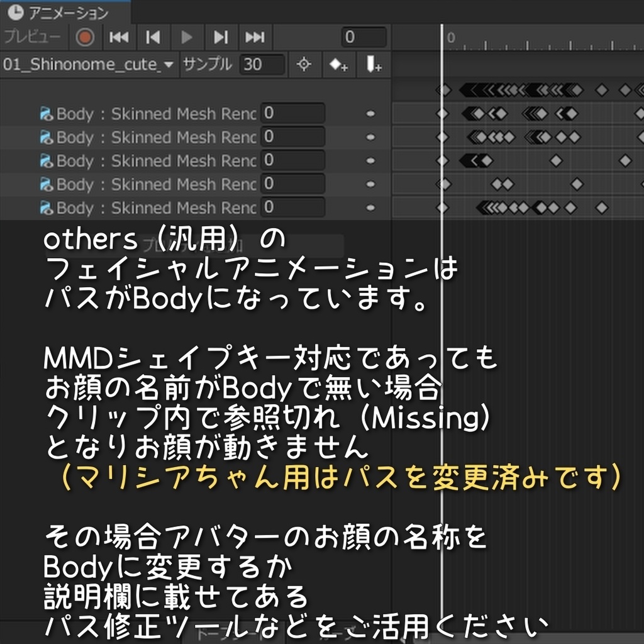Click the second Body row's mesh icon
The image size is (644, 644).
[47, 137]
